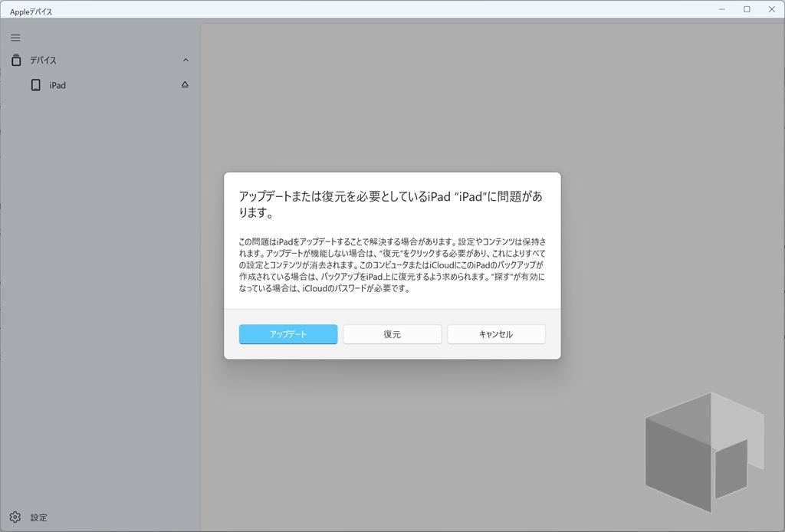Click the iPad tablet icon
The height and width of the screenshot is (532, 785).
35,85
